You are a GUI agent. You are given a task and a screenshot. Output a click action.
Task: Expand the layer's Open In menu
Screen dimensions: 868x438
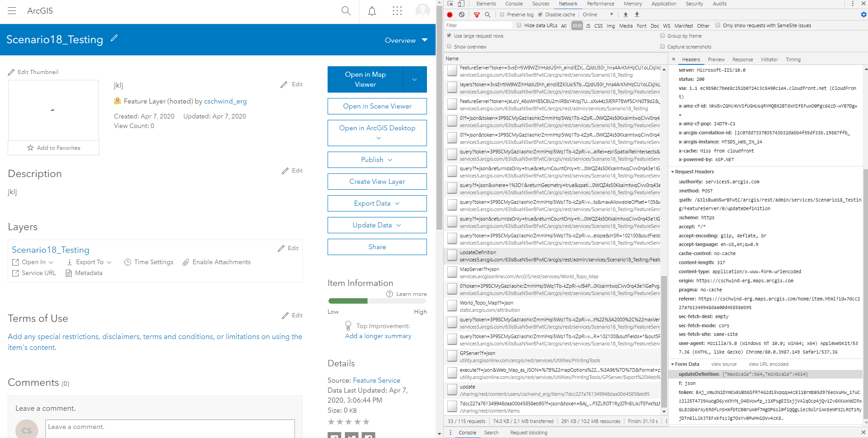[33, 262]
